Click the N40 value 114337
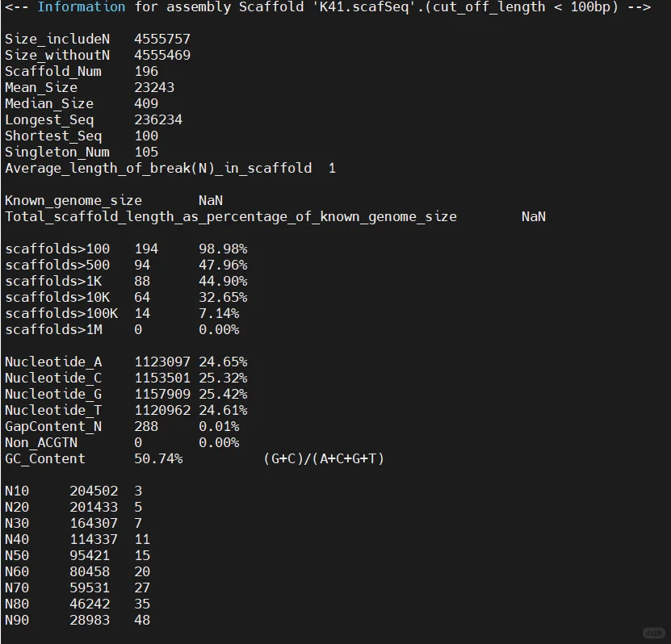Screen dimensions: 671x644 click(94, 539)
